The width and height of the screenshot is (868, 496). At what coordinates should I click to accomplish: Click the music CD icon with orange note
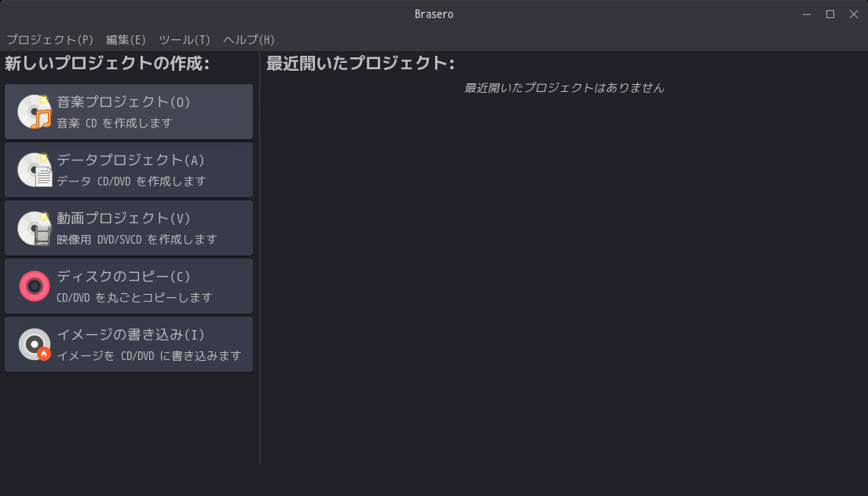coord(35,112)
